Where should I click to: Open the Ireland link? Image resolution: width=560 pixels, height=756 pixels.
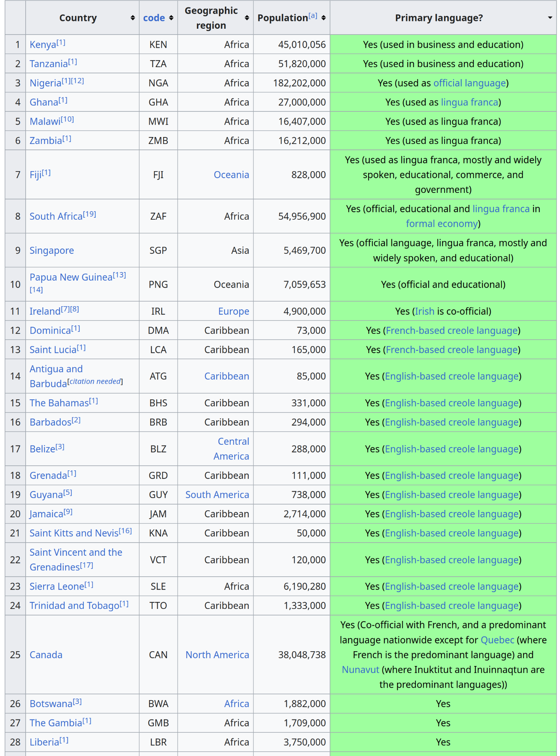[x=45, y=311]
